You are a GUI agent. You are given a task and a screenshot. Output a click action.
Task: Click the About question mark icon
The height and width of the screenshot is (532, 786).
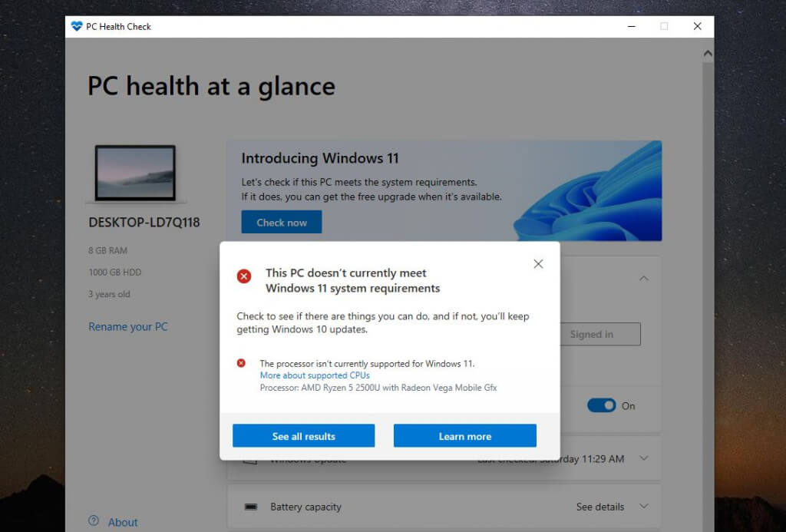94,520
